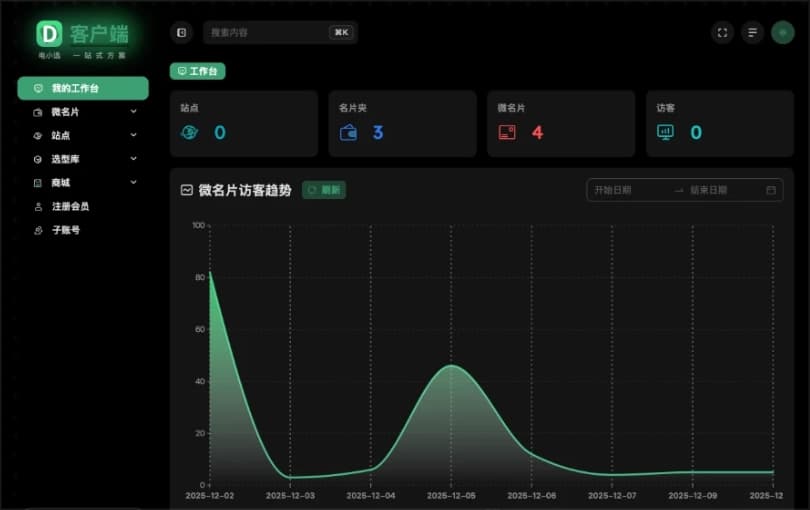810x510 pixels.
Task: Refresh the visitor trend chart
Action: (x=324, y=190)
